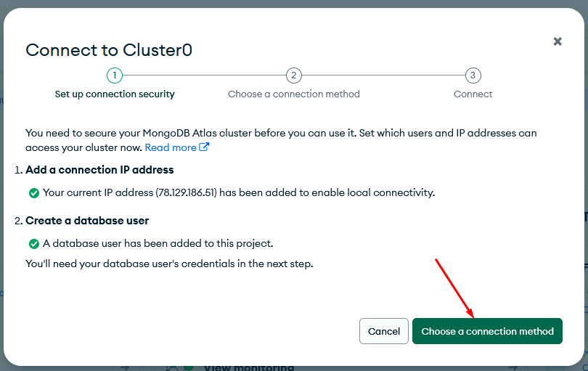The image size is (588, 371).
Task: Cancel the connection dialog
Action: coord(383,331)
